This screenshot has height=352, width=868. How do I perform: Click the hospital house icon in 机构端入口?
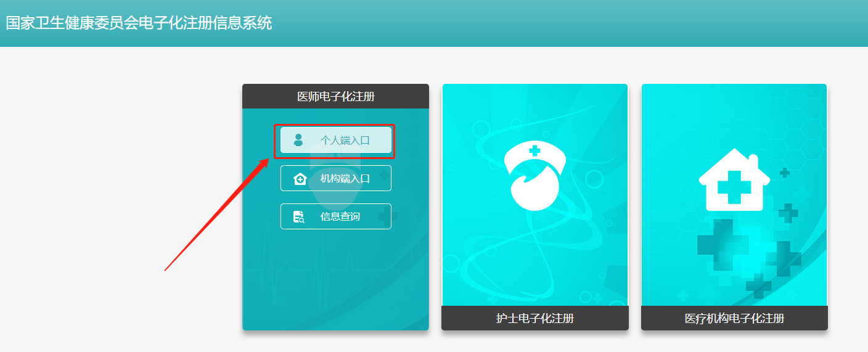[300, 179]
